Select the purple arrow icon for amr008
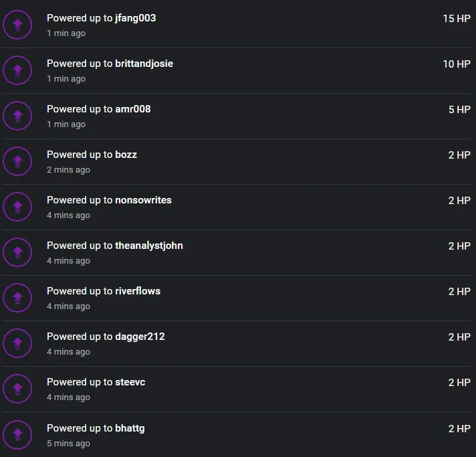 click(17, 116)
